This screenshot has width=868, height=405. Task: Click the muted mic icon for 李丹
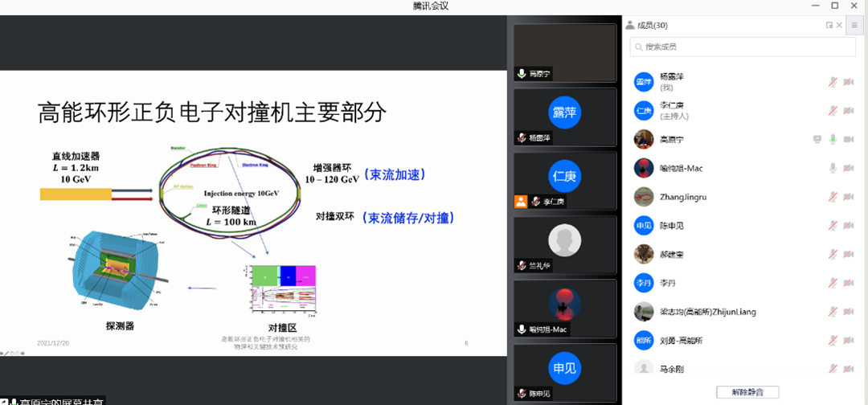point(833,283)
